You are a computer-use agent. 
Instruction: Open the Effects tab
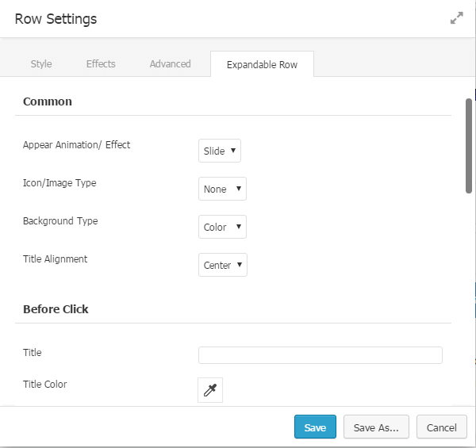[x=101, y=64]
